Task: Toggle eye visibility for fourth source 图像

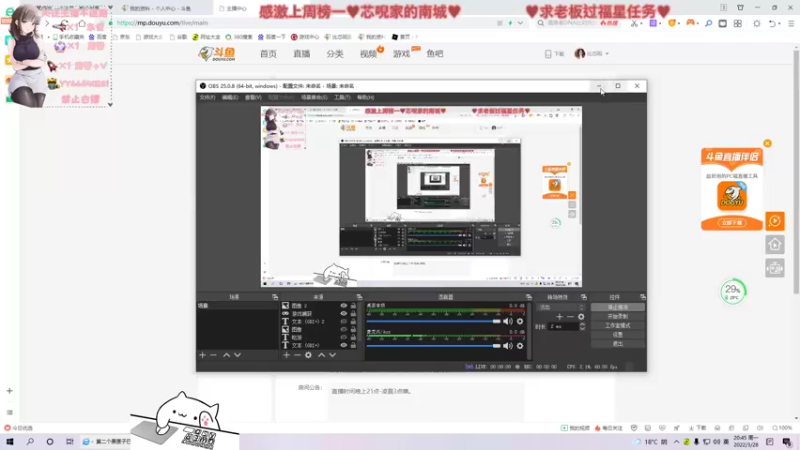Action: point(343,330)
